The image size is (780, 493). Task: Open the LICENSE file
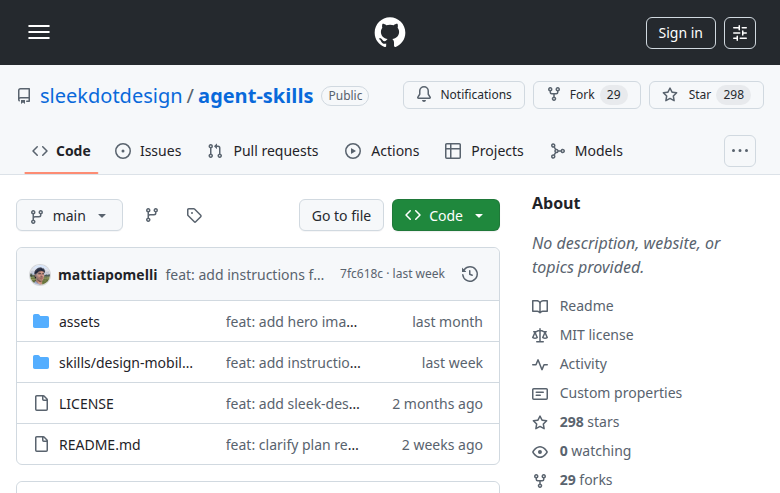tap(86, 404)
